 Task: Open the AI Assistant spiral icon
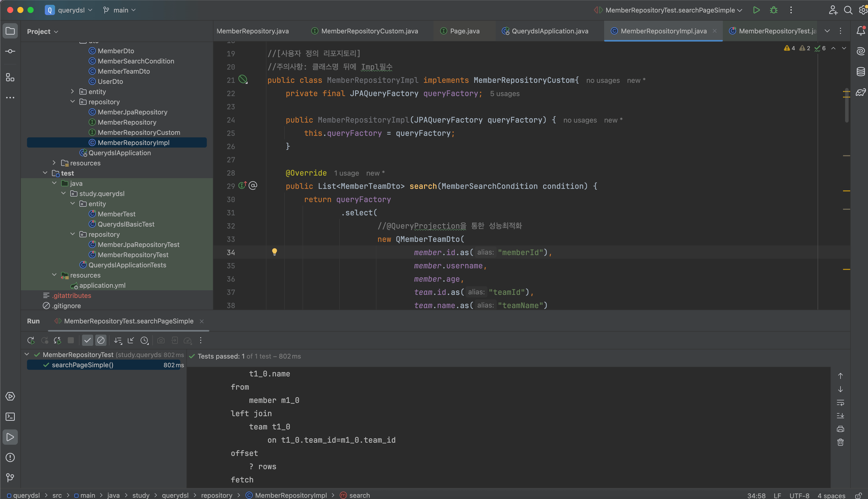[x=861, y=51]
